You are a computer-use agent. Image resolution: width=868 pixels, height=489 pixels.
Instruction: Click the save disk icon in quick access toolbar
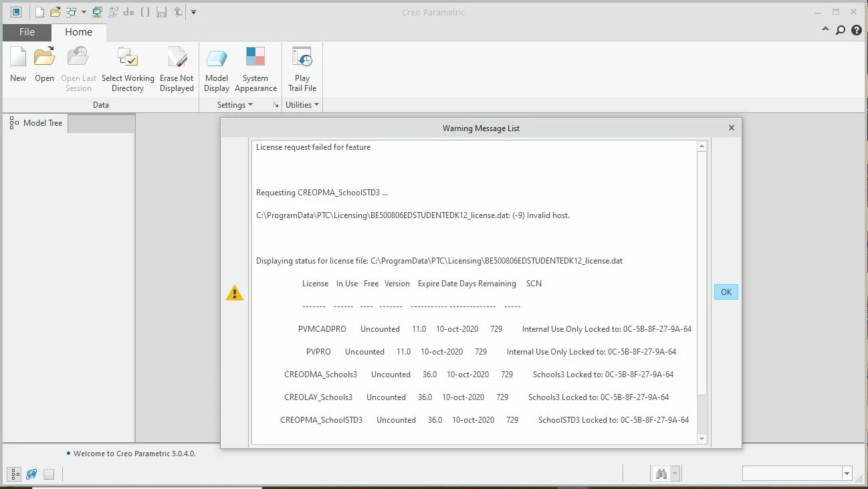[161, 12]
